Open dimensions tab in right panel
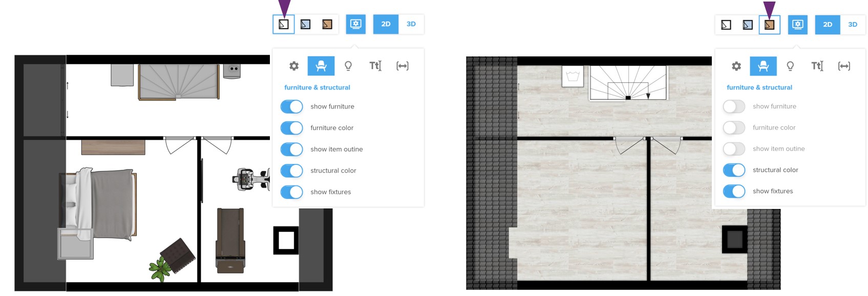This screenshot has height=296, width=868. point(844,66)
